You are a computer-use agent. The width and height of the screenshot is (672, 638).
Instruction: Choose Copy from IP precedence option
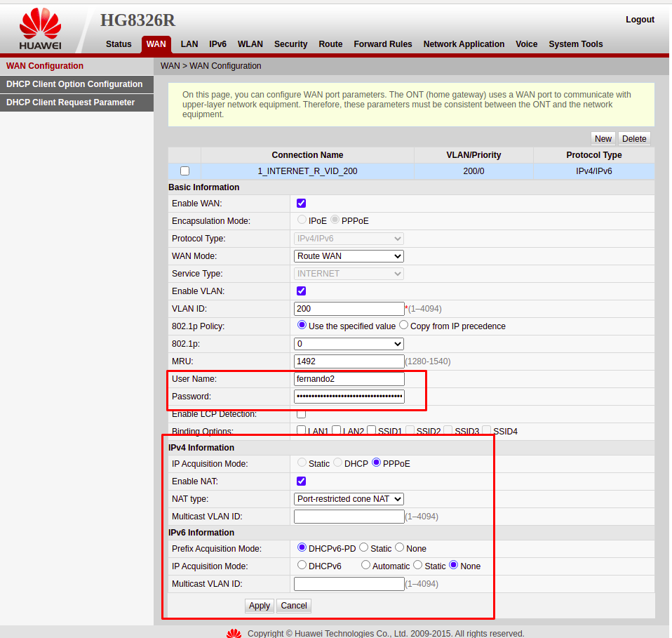[x=403, y=326]
